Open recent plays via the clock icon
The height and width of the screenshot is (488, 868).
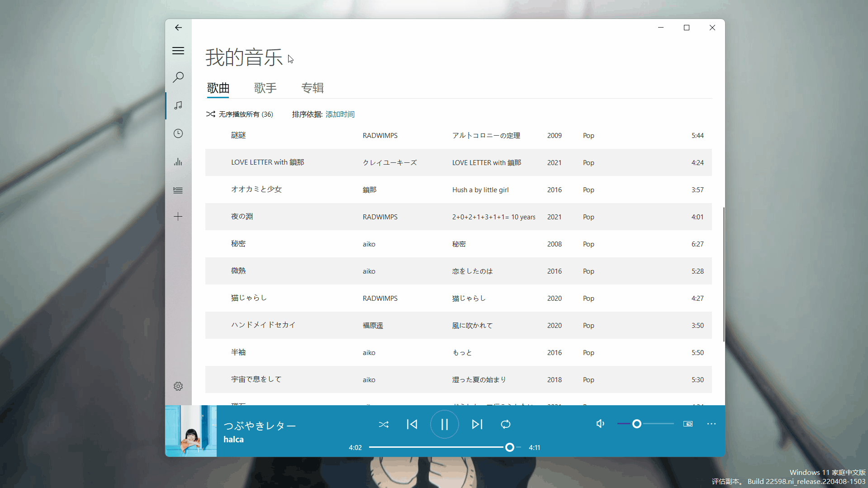coord(178,133)
